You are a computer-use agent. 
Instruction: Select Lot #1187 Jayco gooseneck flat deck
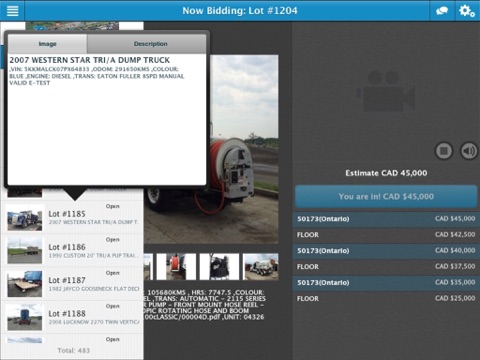72,284
